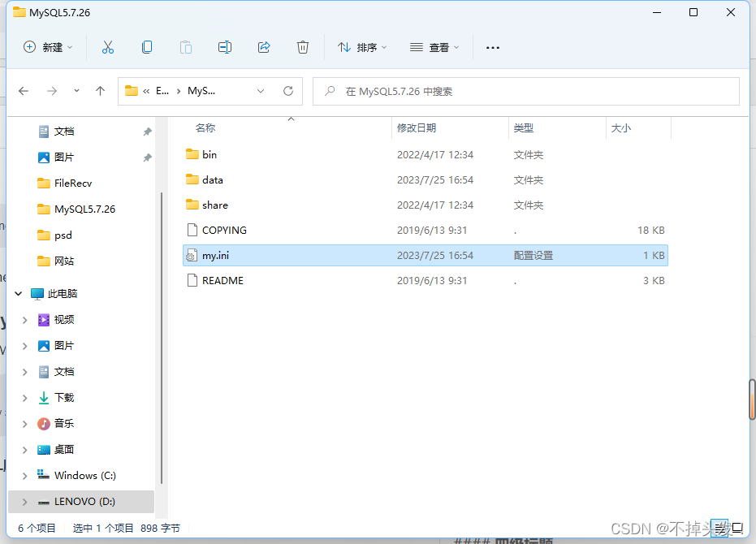This screenshot has width=756, height=544.
Task: Click the 6 个项目 status text
Action: (x=37, y=528)
